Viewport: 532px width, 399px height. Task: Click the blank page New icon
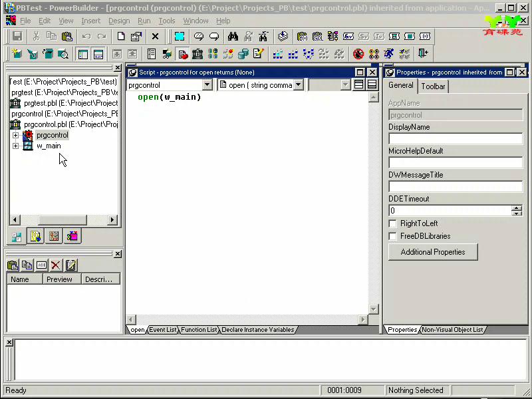121,37
